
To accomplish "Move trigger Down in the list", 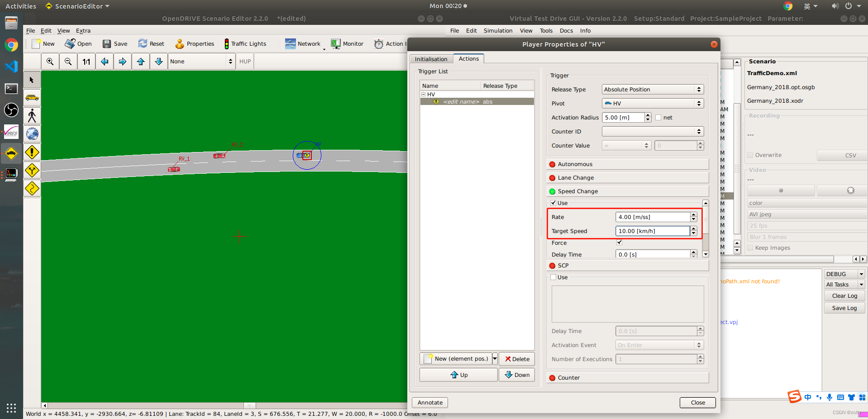I will coord(517,375).
